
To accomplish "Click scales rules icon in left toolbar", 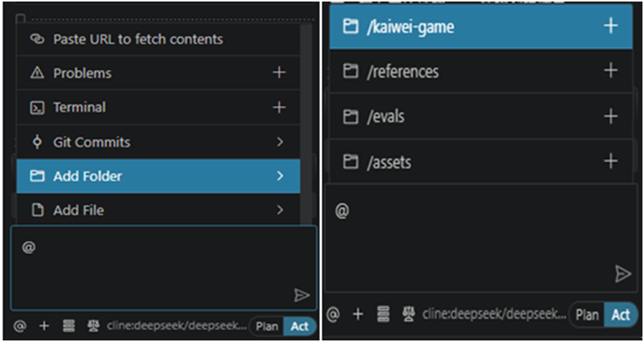I will coord(93,327).
